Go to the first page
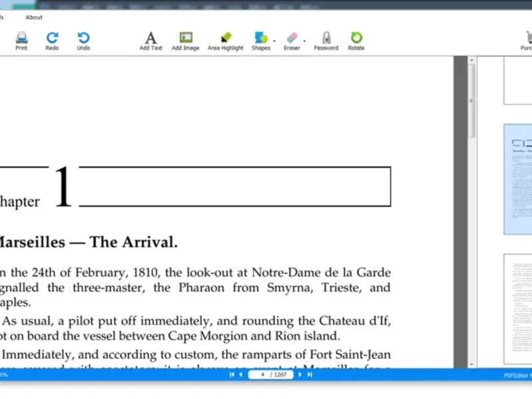Screen dimensions: 532x399 tap(231, 374)
